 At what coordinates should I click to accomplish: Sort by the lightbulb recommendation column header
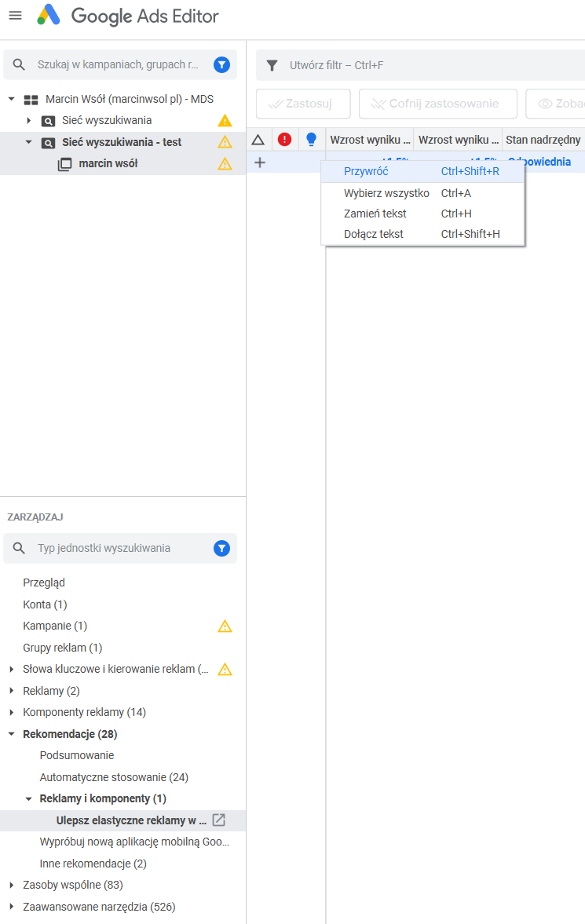(x=312, y=140)
